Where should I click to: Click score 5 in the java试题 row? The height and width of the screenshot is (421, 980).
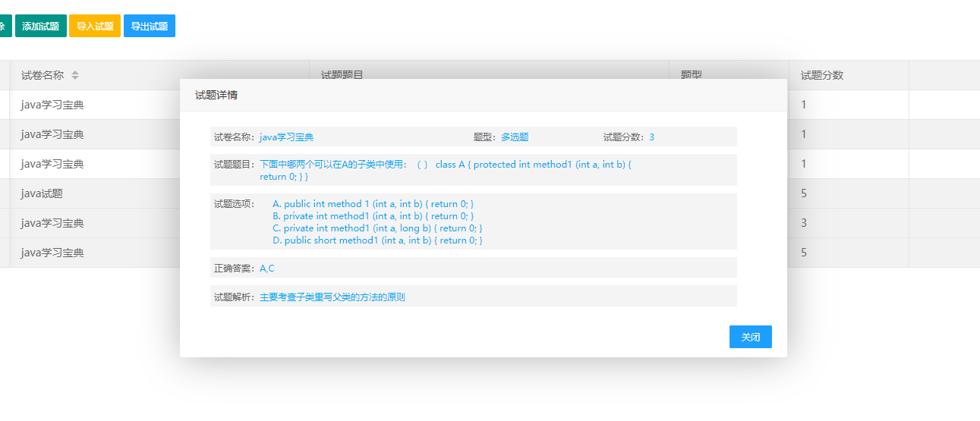[804, 193]
